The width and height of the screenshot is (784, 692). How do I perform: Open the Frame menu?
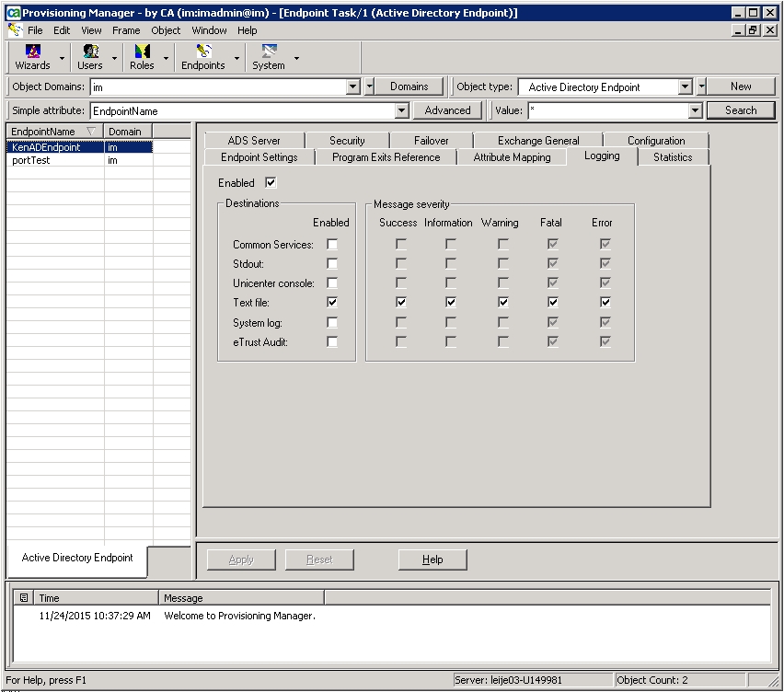pyautogui.click(x=126, y=30)
